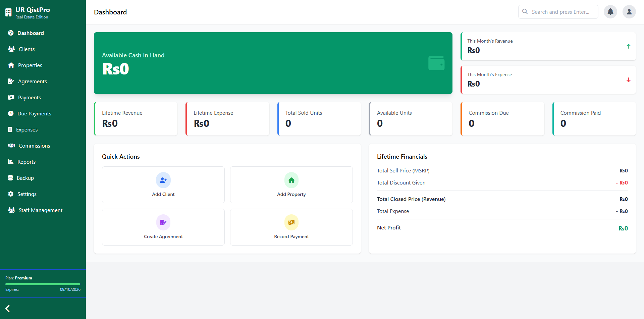
Task: Open Due Payments using the clock icon
Action: coord(11,113)
